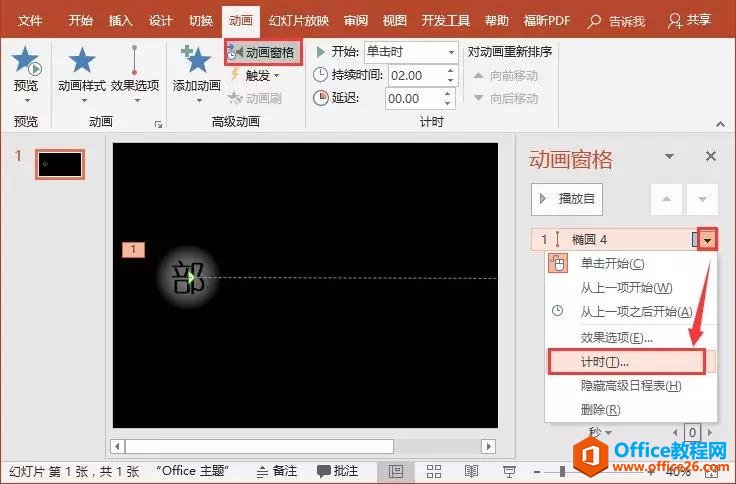Choose 效果选项(E)... from the dropdown menu
This screenshot has height=484, width=736.
coord(616,337)
